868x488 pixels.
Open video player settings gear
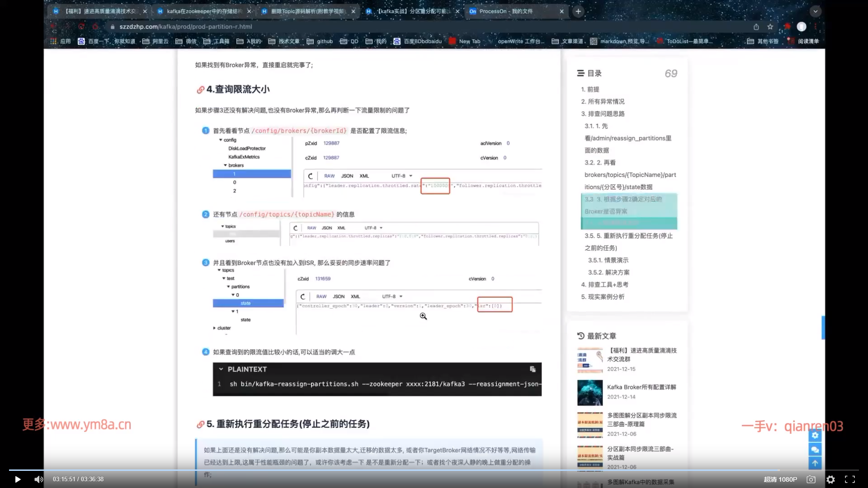830,479
